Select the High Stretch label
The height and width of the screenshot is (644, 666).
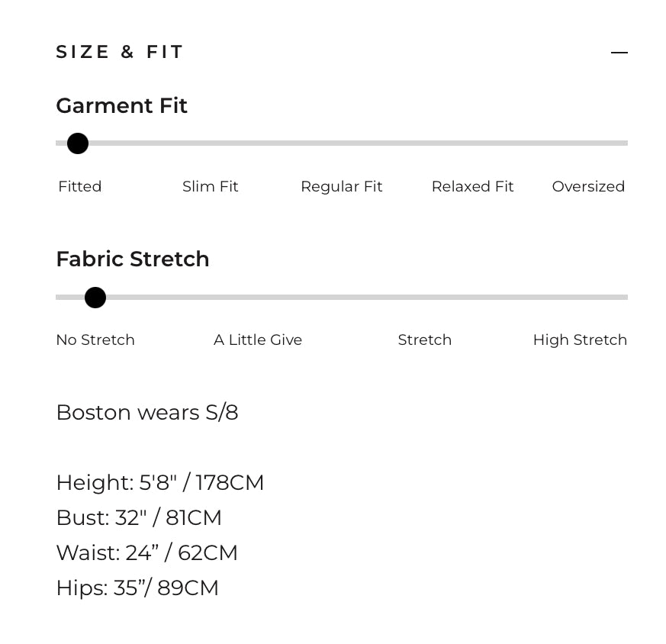tap(581, 340)
